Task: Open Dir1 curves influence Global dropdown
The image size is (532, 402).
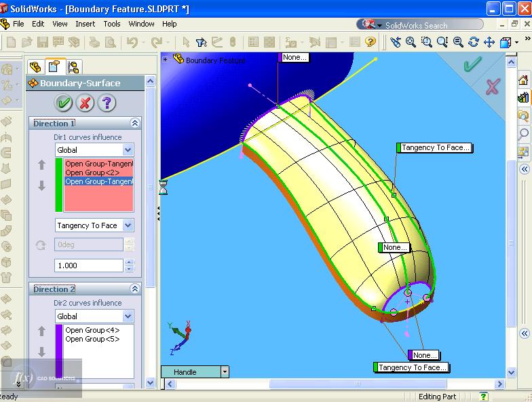Action: 128,149
